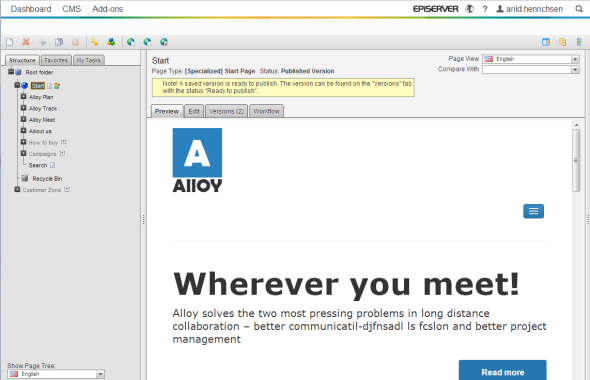Switch to the Favorites tab
590x380 pixels.
(56, 60)
